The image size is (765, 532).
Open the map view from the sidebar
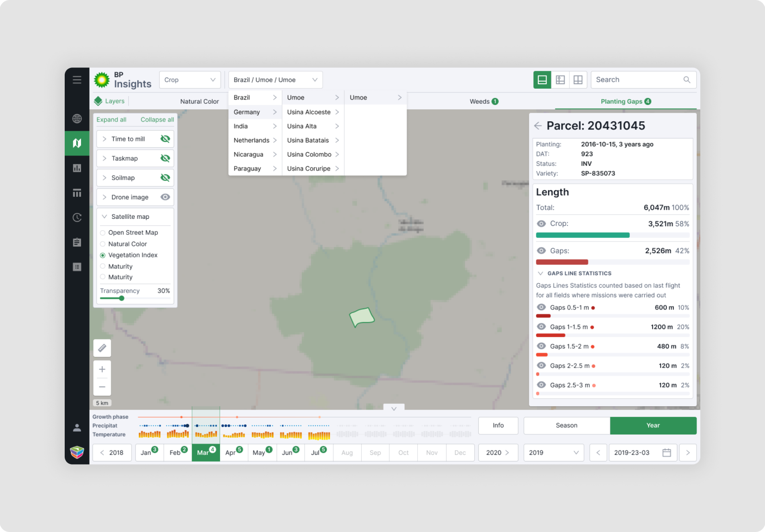[x=77, y=143]
